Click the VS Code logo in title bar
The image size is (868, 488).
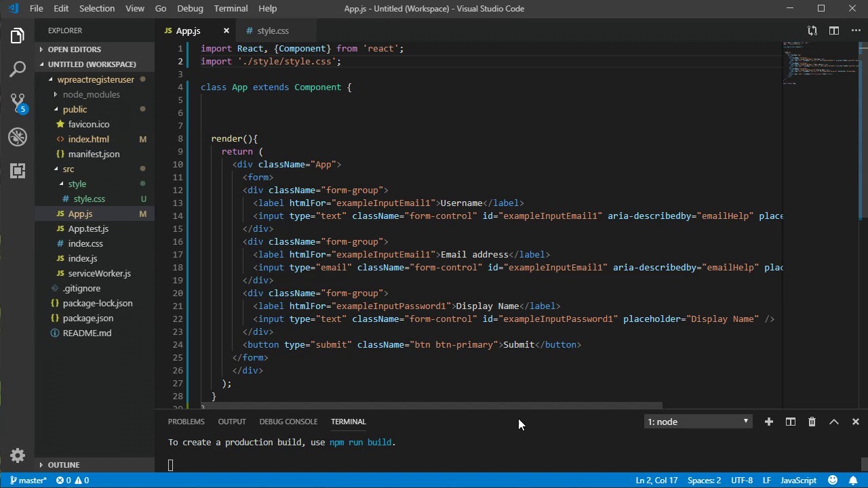click(14, 8)
